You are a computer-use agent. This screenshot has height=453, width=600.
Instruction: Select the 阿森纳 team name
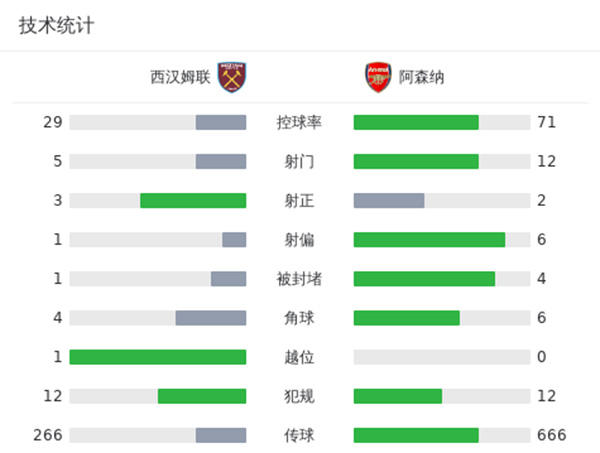pyautogui.click(x=421, y=77)
